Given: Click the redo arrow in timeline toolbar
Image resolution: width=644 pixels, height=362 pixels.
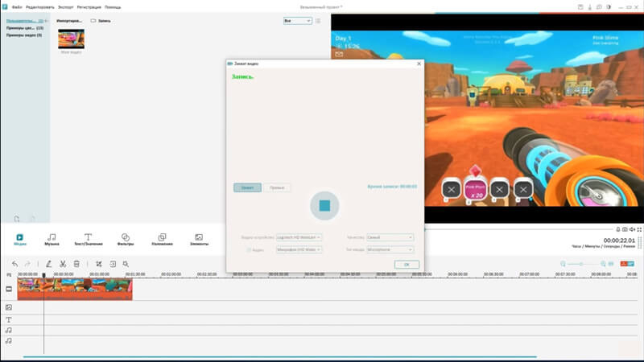Looking at the screenshot, I should pyautogui.click(x=27, y=264).
